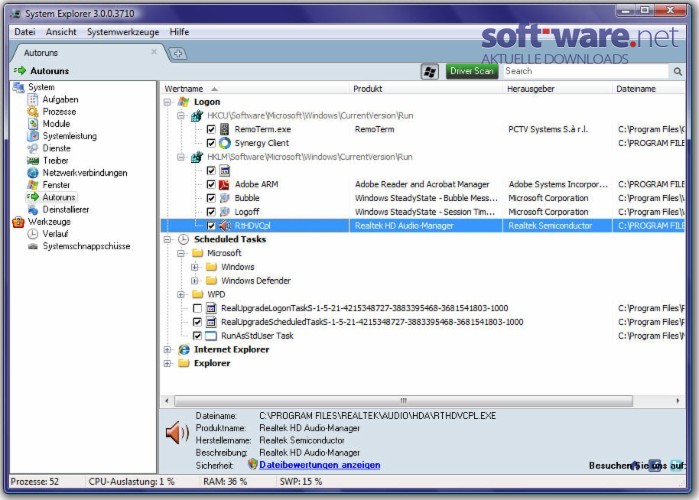
Task: Close the Autoruns tab
Action: pos(154,52)
